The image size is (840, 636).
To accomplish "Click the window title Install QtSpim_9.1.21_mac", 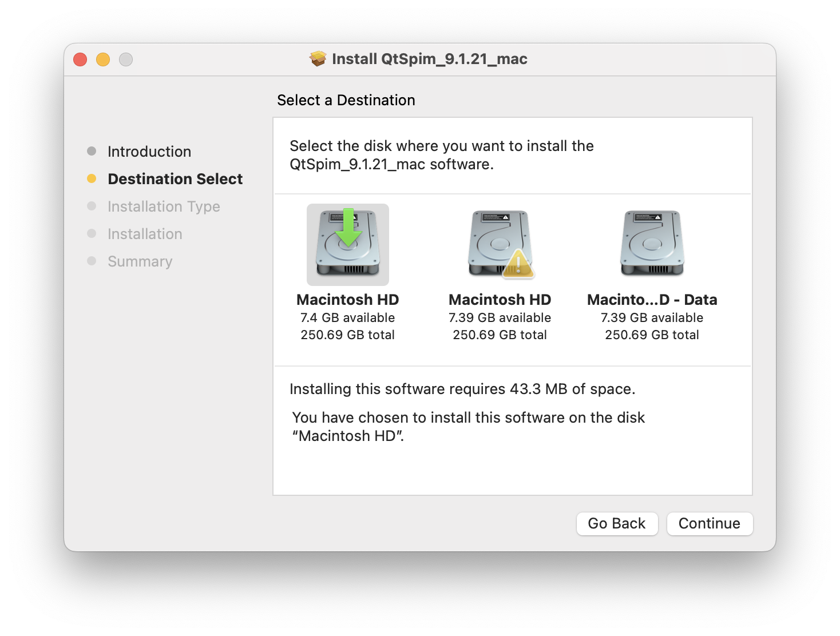I will point(429,59).
